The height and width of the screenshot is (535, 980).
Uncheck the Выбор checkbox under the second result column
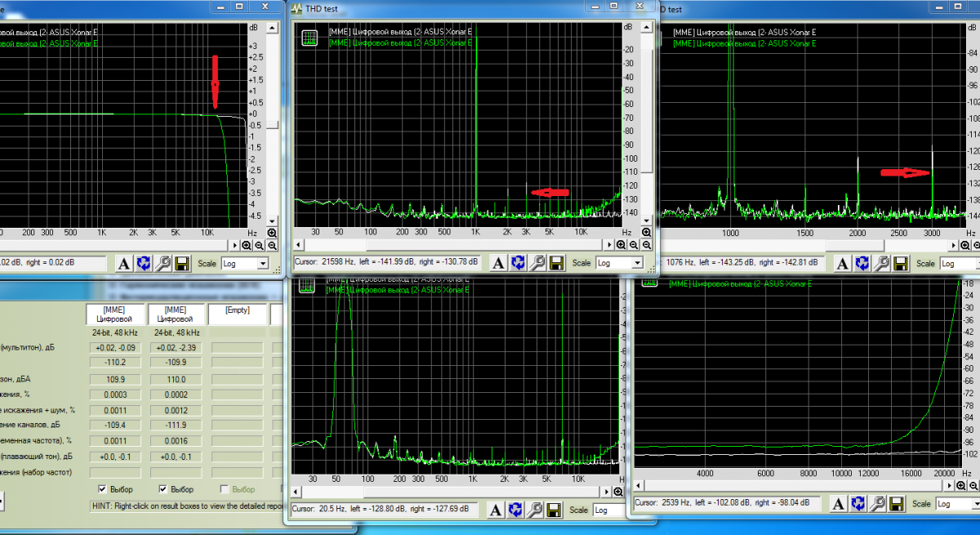point(163,489)
